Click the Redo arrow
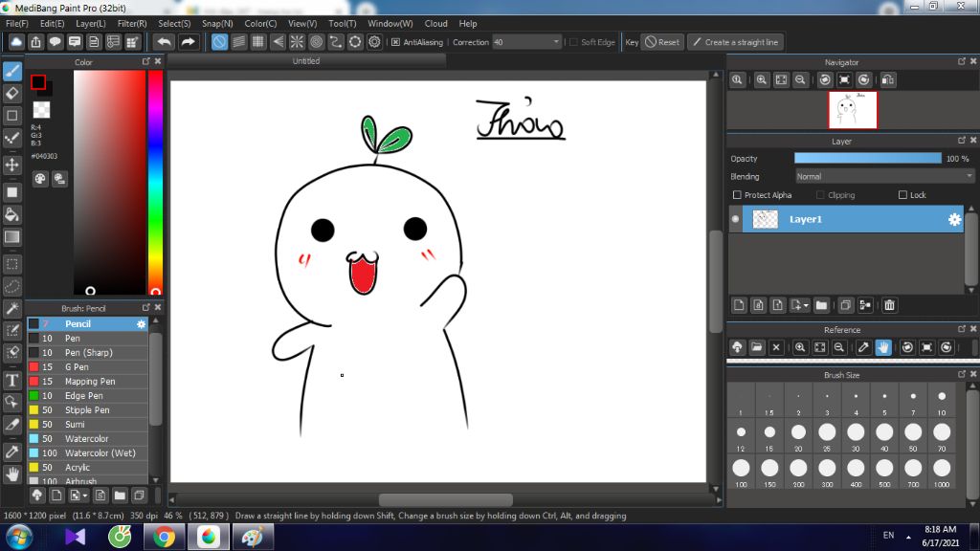Viewport: 980px width, 551px height. [x=188, y=42]
